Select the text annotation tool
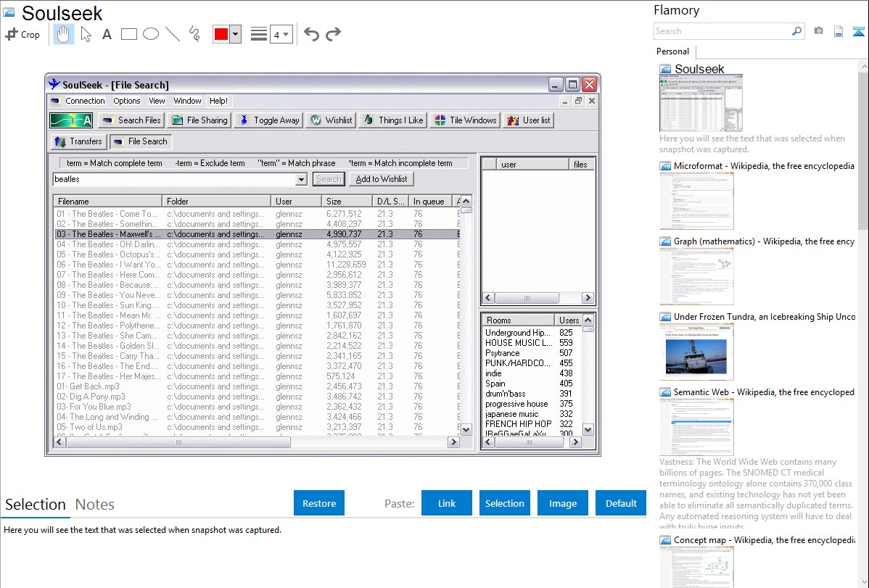Screen dimensions: 869x588 [107, 34]
